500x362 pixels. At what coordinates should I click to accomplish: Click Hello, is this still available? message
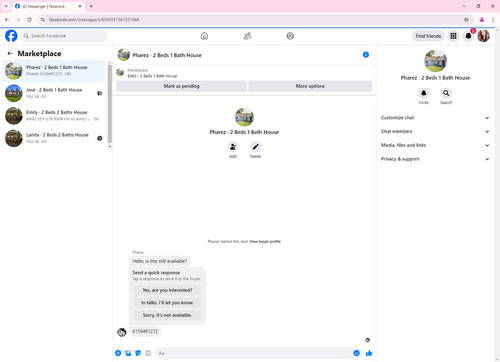point(160,261)
